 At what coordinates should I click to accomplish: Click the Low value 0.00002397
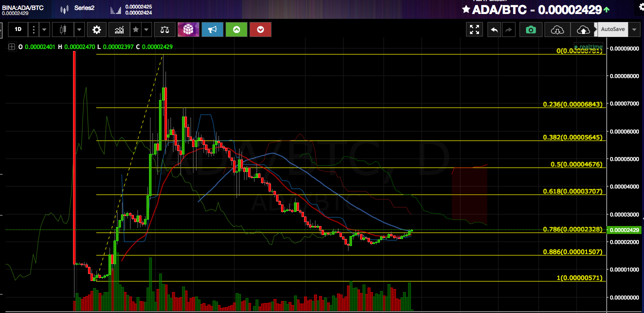118,46
